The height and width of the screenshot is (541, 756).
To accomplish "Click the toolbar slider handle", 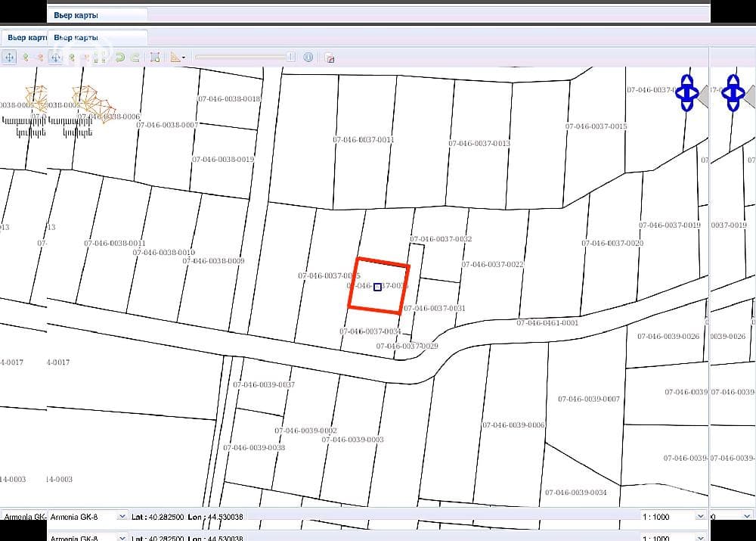I will pyautogui.click(x=291, y=57).
